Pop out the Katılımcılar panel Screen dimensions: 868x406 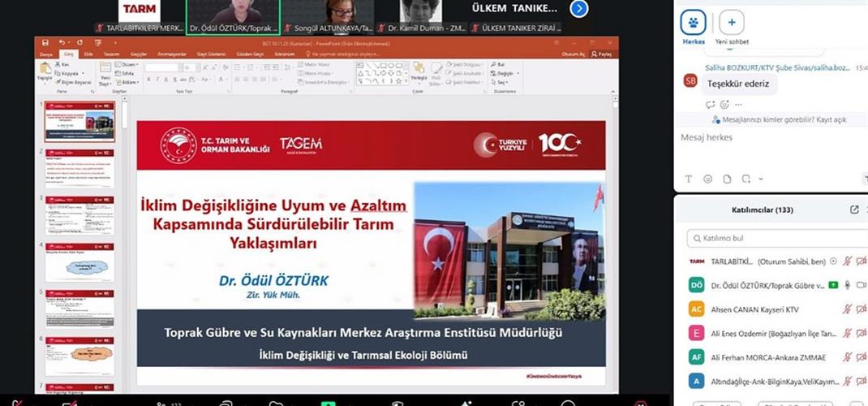pos(854,210)
